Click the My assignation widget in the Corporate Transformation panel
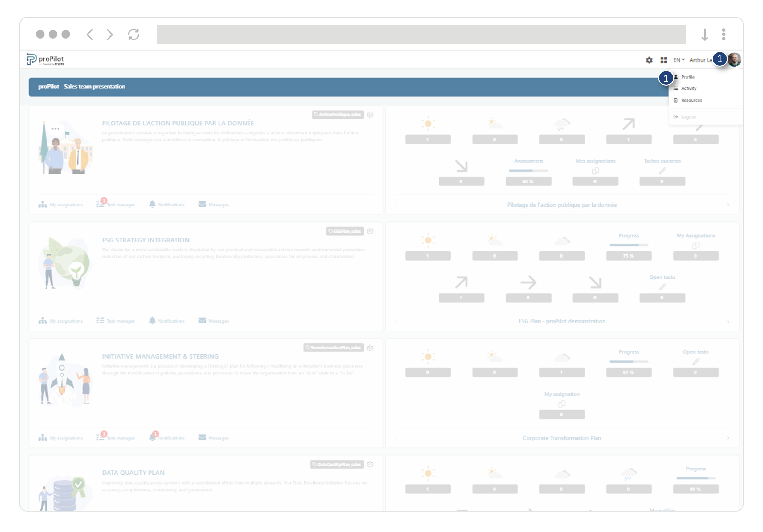The height and width of the screenshot is (532, 763). 562,404
